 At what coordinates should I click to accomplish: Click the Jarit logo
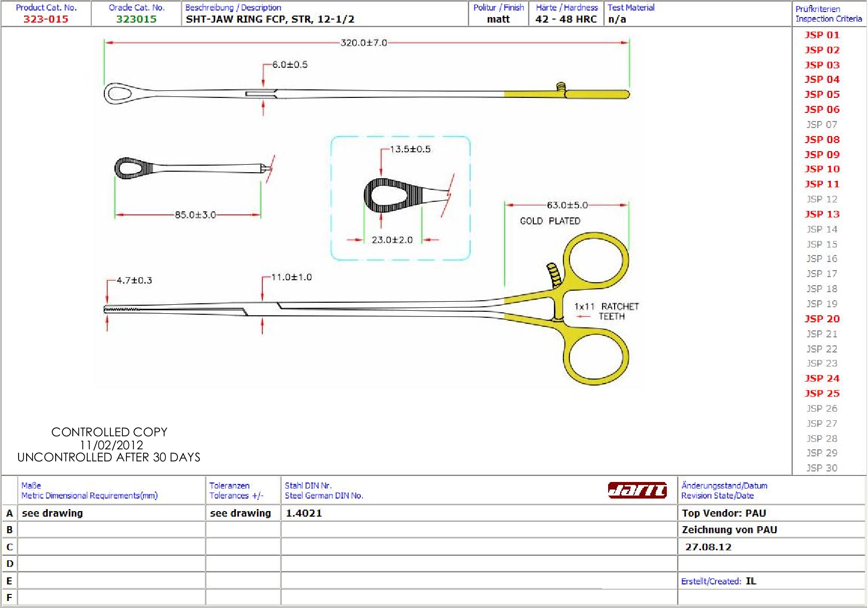(637, 490)
